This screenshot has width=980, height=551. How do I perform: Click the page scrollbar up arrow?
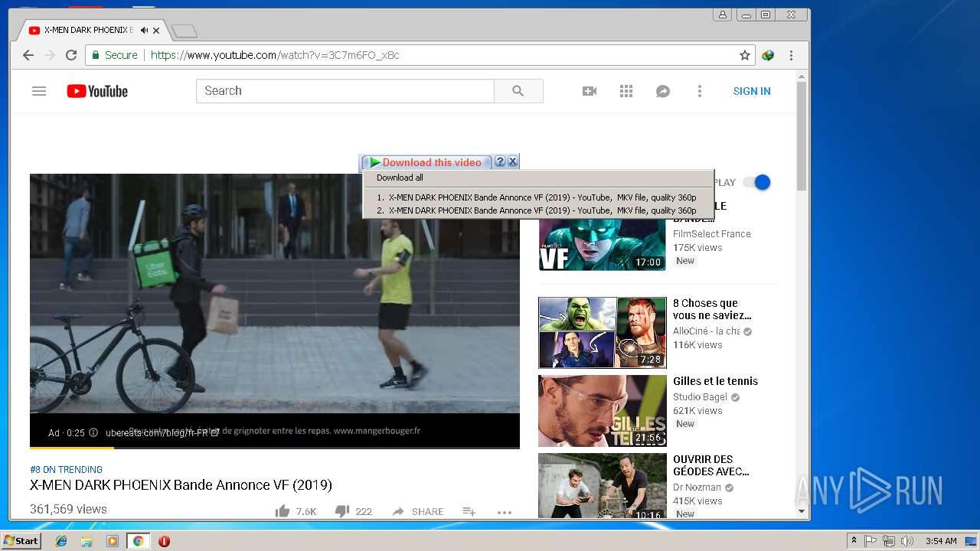[802, 77]
